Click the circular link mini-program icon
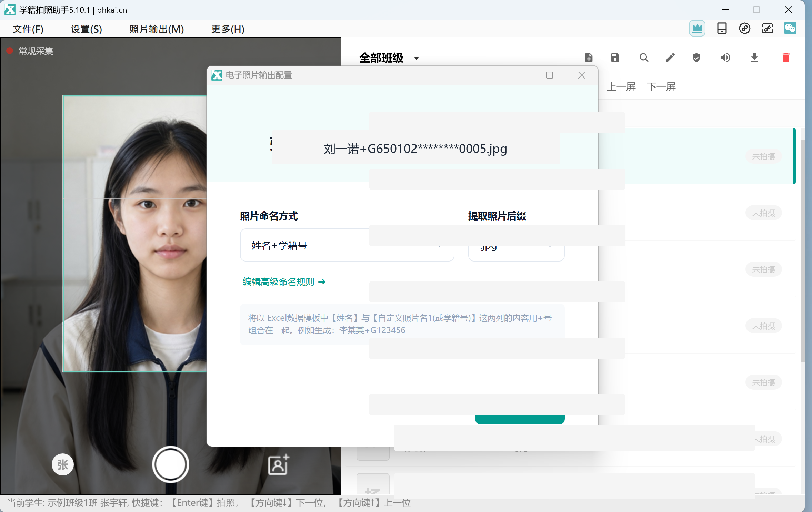This screenshot has width=812, height=512. pos(744,28)
